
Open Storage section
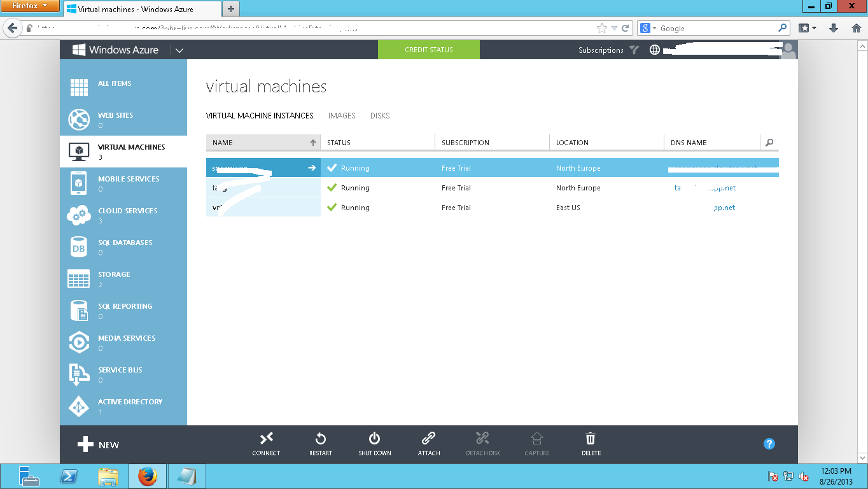click(123, 278)
